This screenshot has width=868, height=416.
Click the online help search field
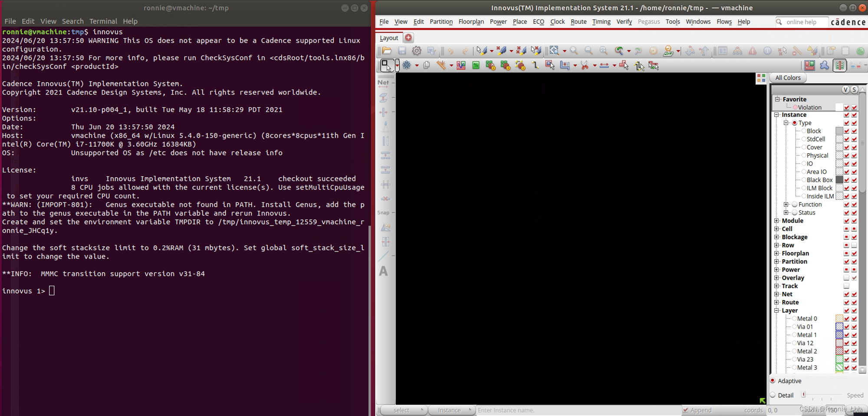click(802, 22)
